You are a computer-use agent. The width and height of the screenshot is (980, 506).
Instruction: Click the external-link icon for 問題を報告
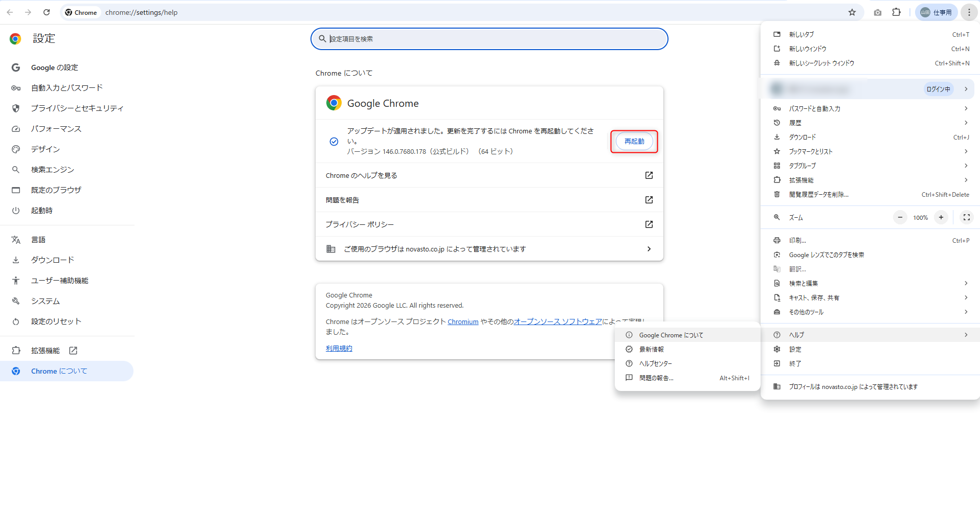point(649,200)
